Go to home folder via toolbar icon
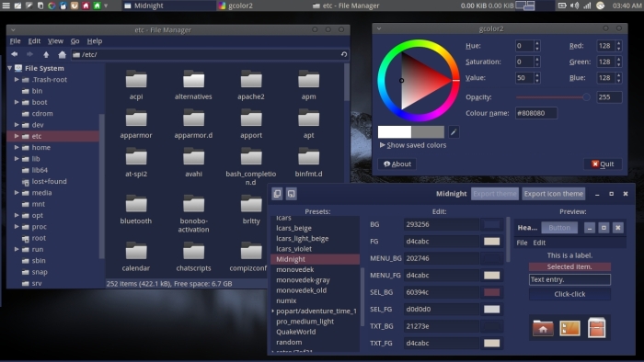This screenshot has height=362, width=644. [62, 54]
